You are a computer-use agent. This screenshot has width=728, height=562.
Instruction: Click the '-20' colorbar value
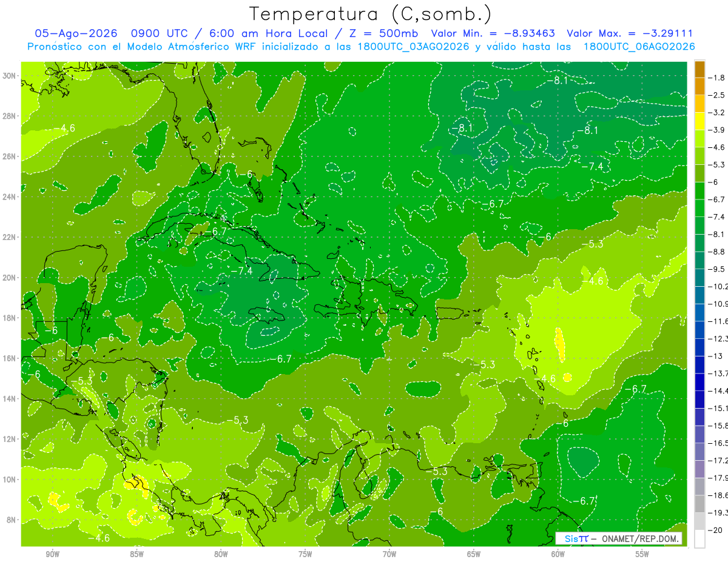pyautogui.click(x=716, y=530)
